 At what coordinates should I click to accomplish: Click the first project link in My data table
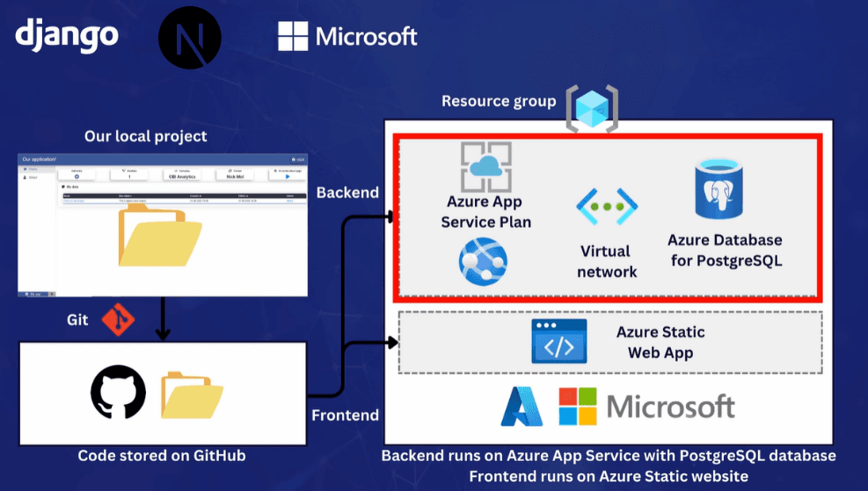tap(74, 201)
